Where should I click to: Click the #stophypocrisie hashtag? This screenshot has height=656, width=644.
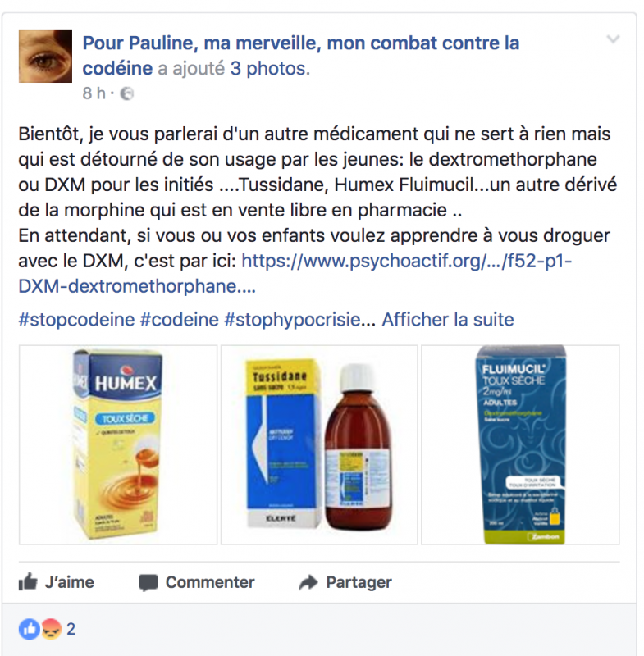[x=293, y=320]
